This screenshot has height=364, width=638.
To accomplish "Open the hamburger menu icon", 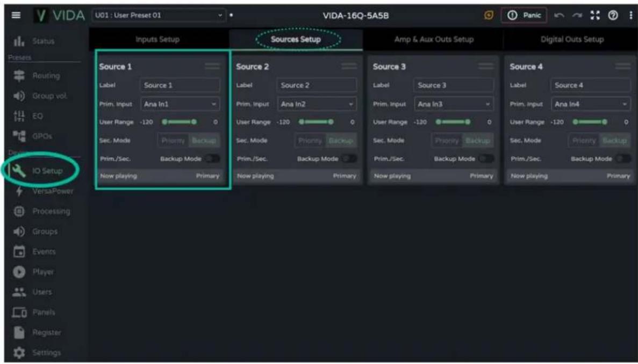I will coord(16,15).
